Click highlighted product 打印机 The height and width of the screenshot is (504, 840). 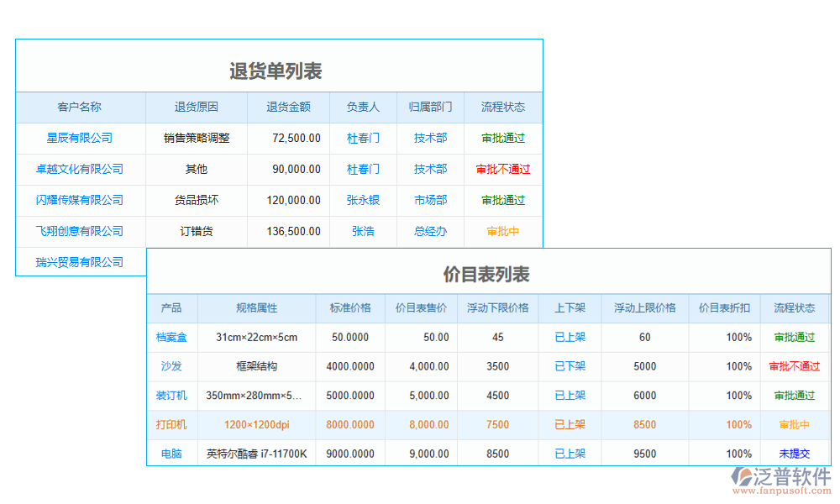171,425
